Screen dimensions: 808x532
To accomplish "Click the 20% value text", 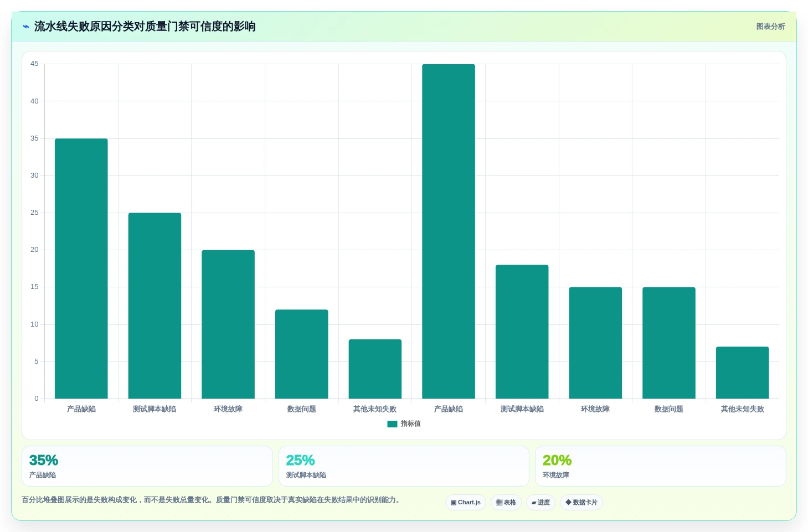I will (x=557, y=461).
